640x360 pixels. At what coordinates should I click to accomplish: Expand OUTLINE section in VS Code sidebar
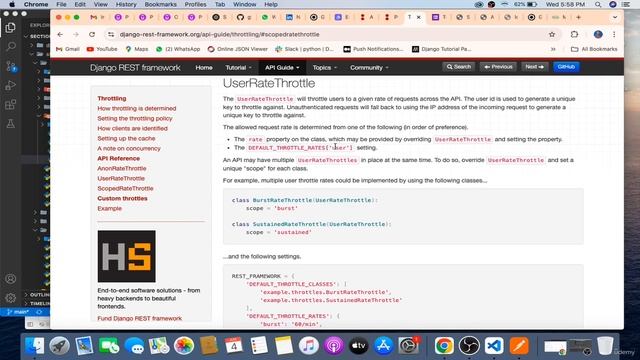click(x=37, y=295)
